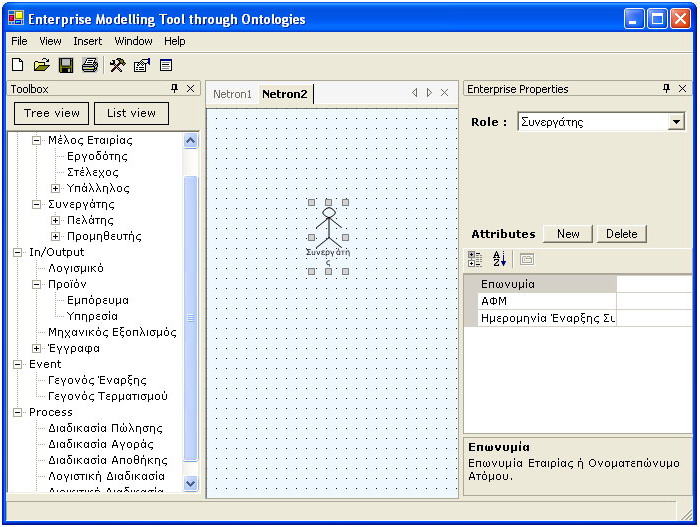The height and width of the screenshot is (527, 700).
Task: Expand the Προμηθευτής node
Action: 55,236
